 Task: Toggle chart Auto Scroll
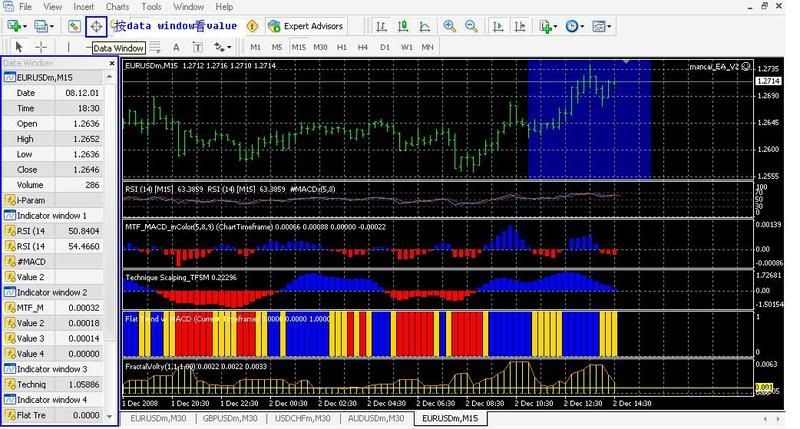click(x=498, y=26)
